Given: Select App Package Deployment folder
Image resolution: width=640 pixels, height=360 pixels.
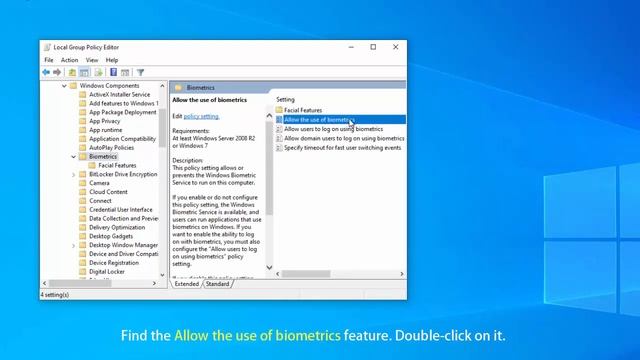Looking at the screenshot, I should point(122,112).
